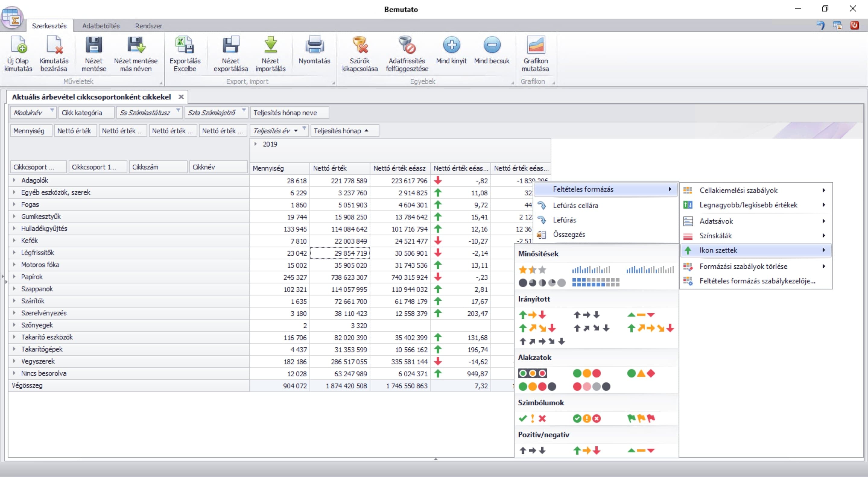Select the gray three-arrow directional icon set
868x477 pixels.
(587, 315)
